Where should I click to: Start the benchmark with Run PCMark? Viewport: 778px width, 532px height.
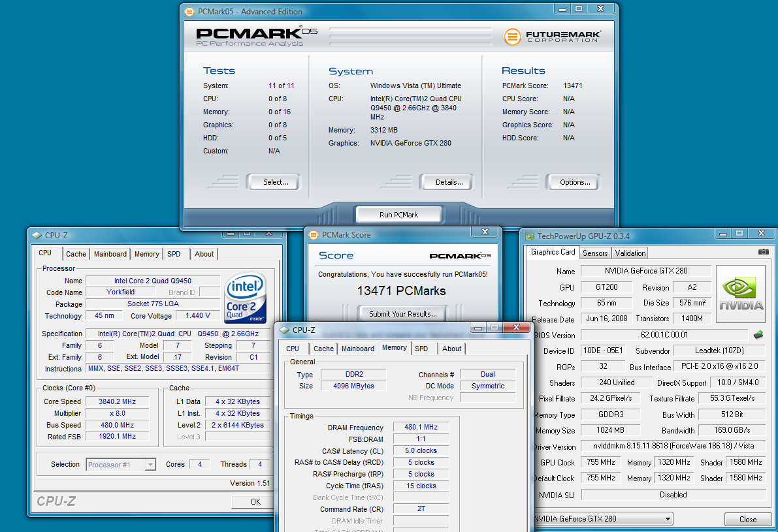click(398, 215)
